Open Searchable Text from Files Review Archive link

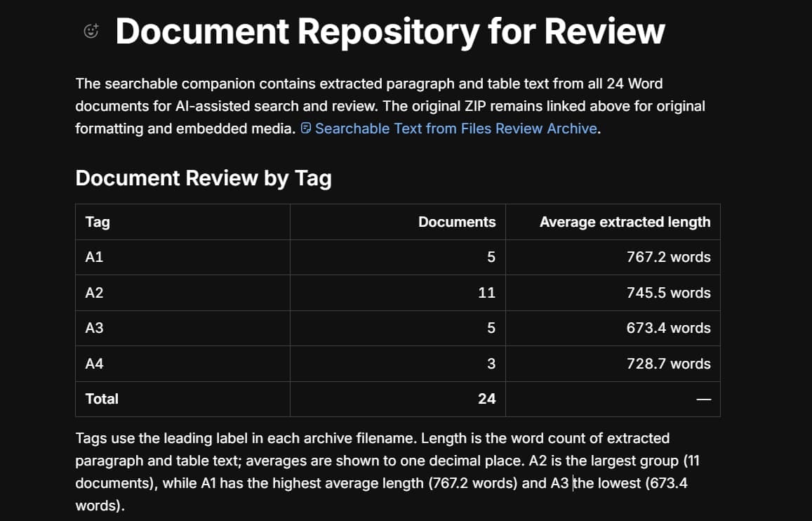[455, 128]
